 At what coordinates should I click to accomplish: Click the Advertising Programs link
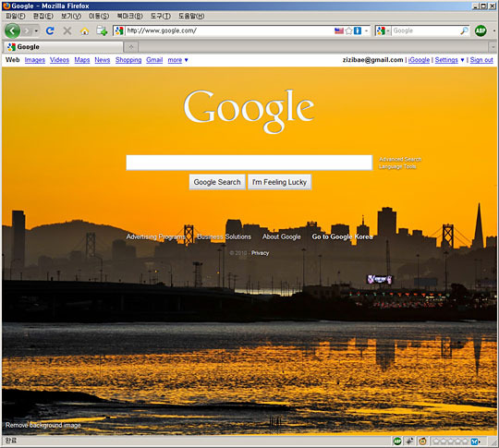pos(155,236)
